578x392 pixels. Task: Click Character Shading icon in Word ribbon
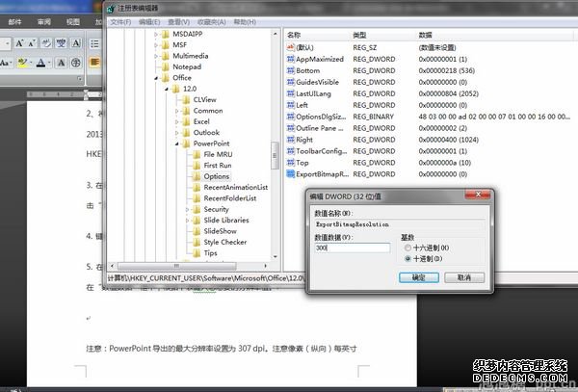tap(62, 63)
